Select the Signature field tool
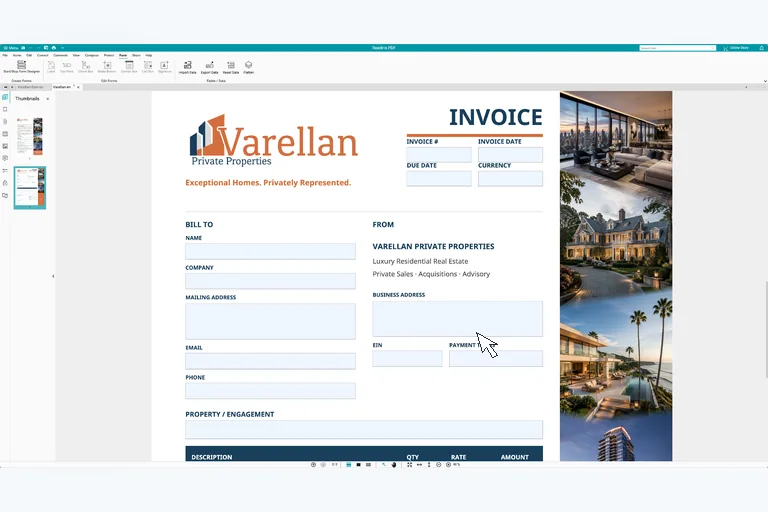This screenshot has height=512, width=768. point(165,67)
